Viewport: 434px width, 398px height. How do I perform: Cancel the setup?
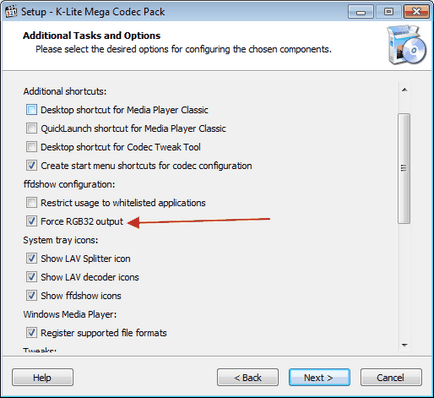pyautogui.click(x=391, y=377)
